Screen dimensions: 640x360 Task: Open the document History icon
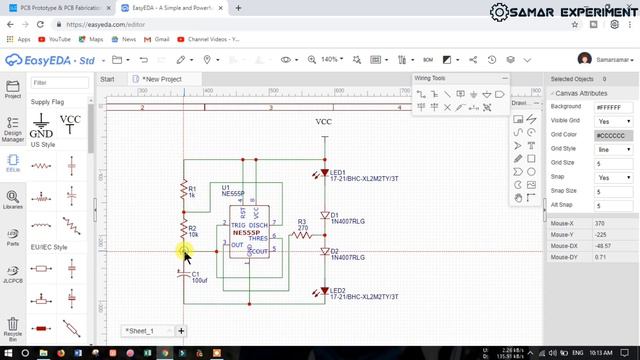coord(492,60)
